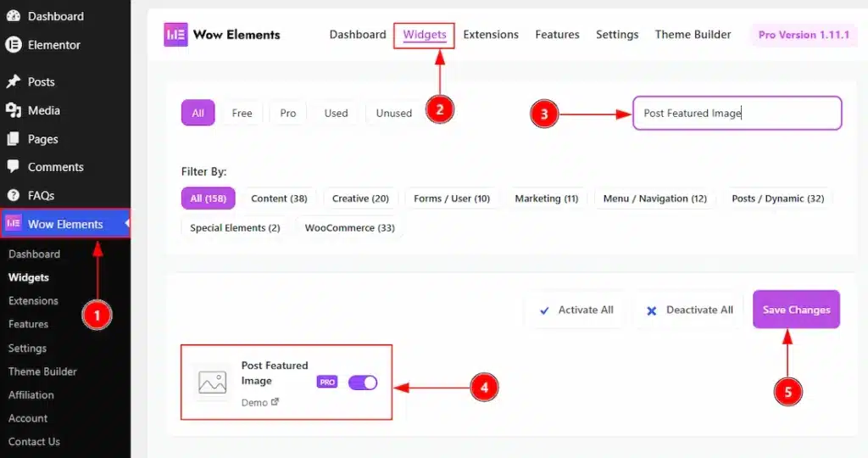Show only Unused widgets

tap(394, 113)
